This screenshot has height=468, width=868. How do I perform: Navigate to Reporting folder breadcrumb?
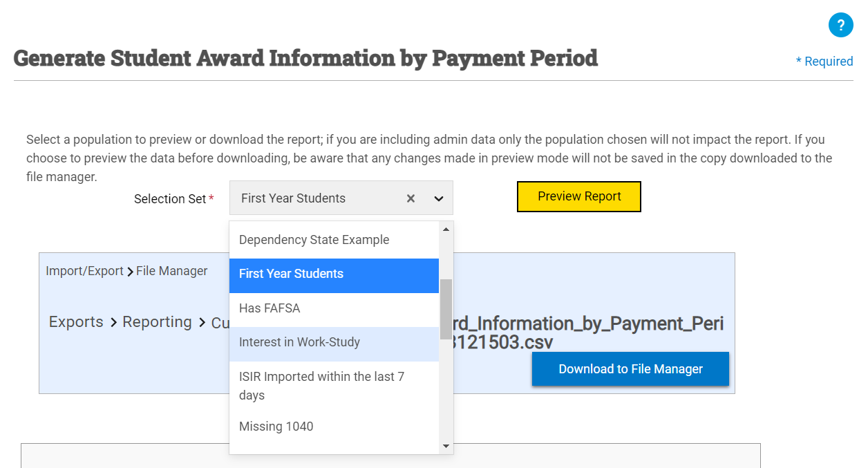click(x=157, y=322)
